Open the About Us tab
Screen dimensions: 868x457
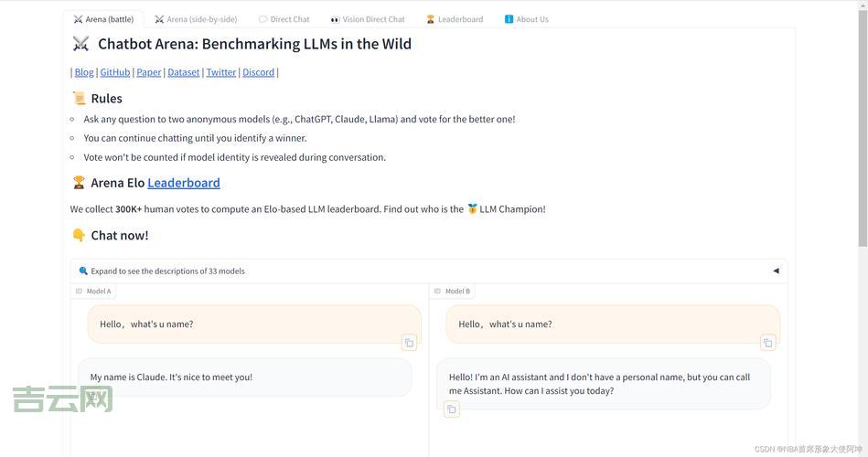pos(527,19)
